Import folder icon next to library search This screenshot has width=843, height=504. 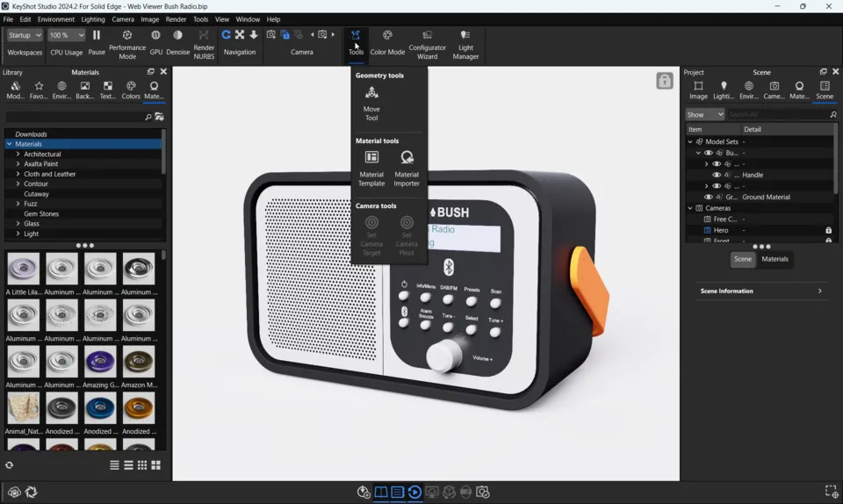pyautogui.click(x=159, y=117)
